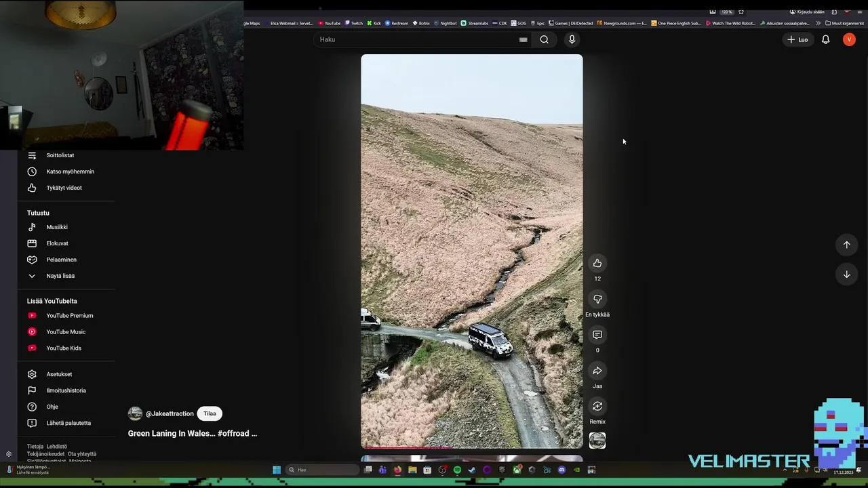Click the short's video player

472,251
